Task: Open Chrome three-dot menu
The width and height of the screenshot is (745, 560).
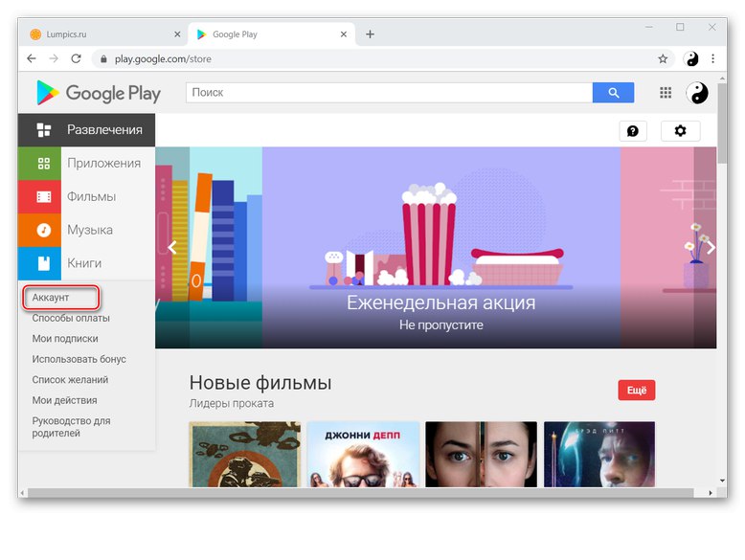Action: tap(712, 59)
